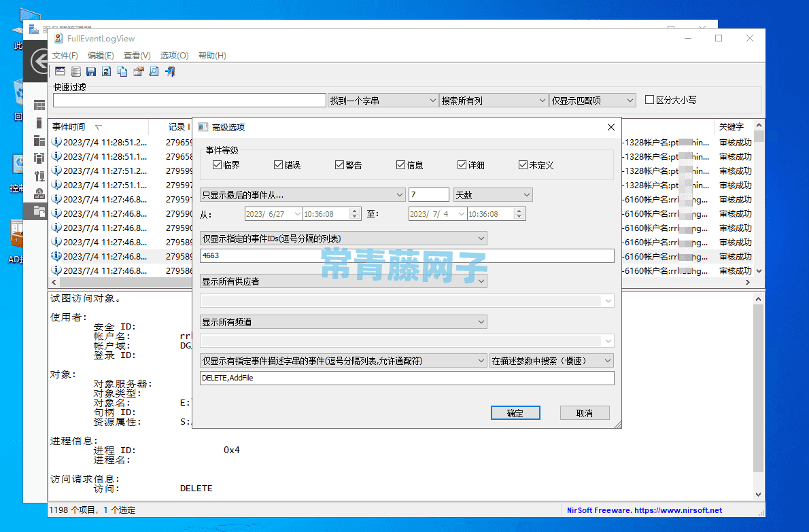The image size is (809, 532).
Task: Open the 查看(V) menu
Action: coord(137,55)
